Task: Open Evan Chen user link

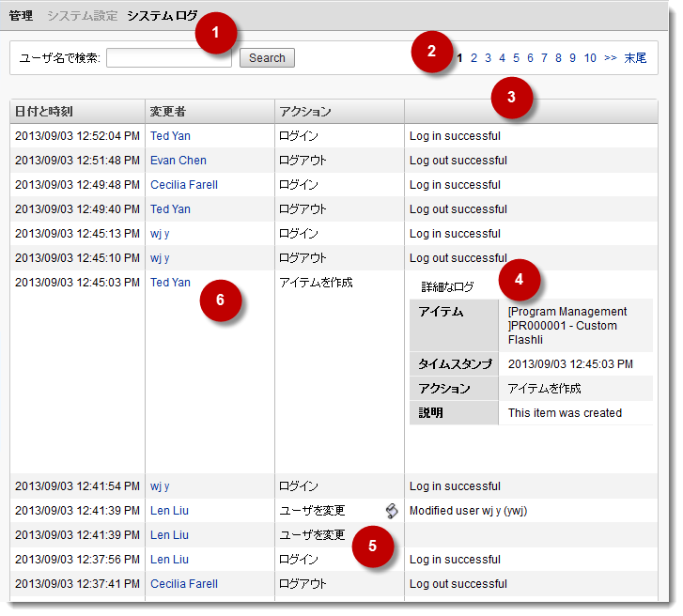Action: [x=179, y=161]
